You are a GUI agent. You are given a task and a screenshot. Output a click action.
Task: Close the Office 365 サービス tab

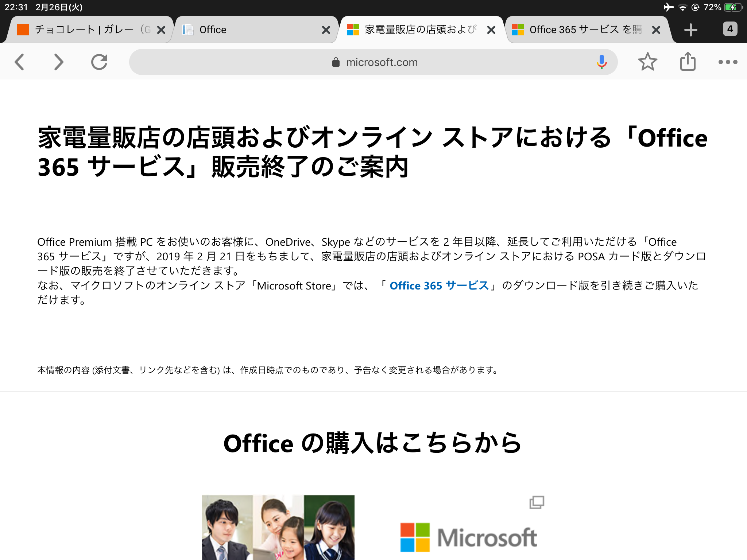pos(656,30)
